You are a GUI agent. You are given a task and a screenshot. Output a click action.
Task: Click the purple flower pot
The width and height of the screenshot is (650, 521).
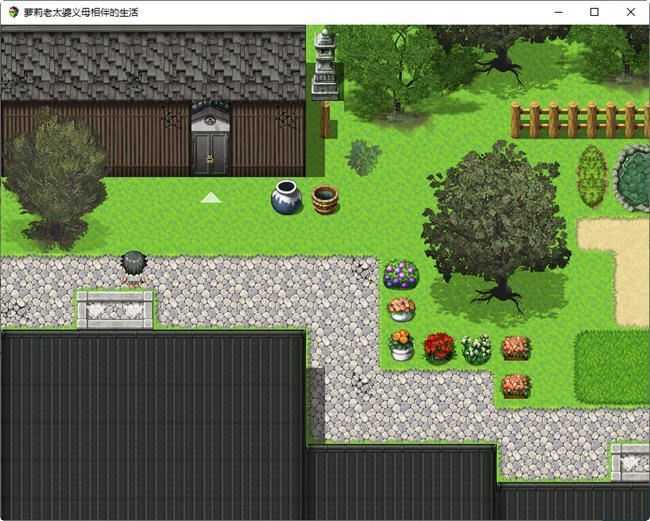pyautogui.click(x=401, y=275)
